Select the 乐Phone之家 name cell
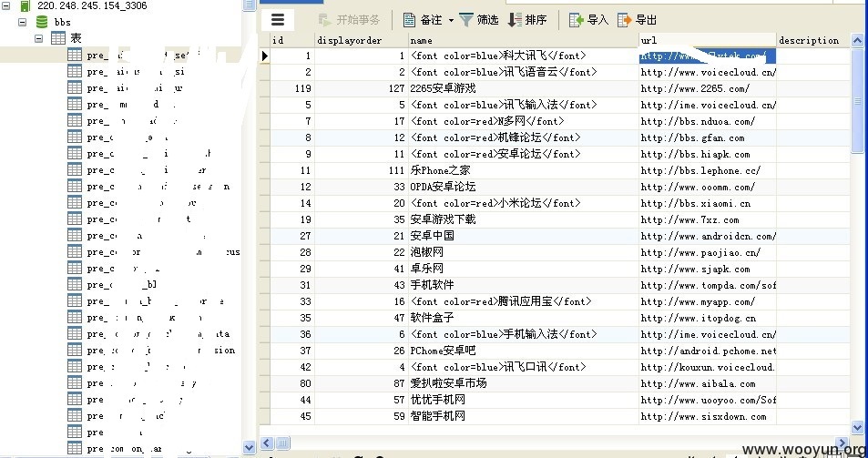868x458 pixels. coord(523,170)
